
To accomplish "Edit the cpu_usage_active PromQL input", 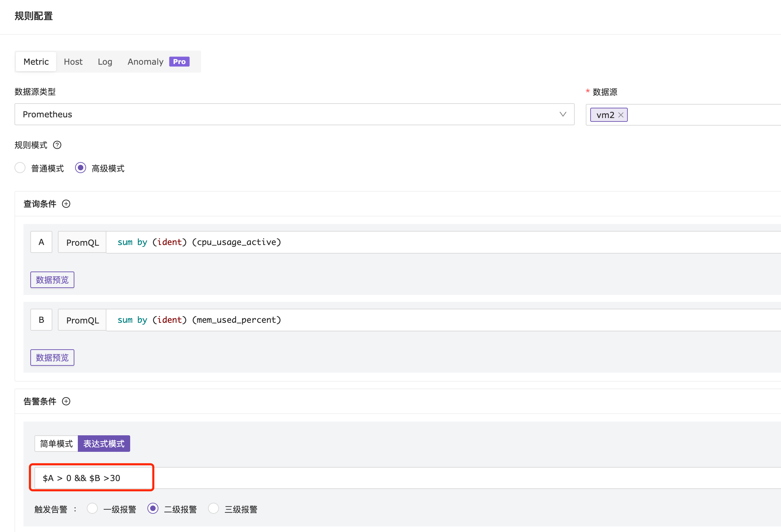I will coord(444,242).
